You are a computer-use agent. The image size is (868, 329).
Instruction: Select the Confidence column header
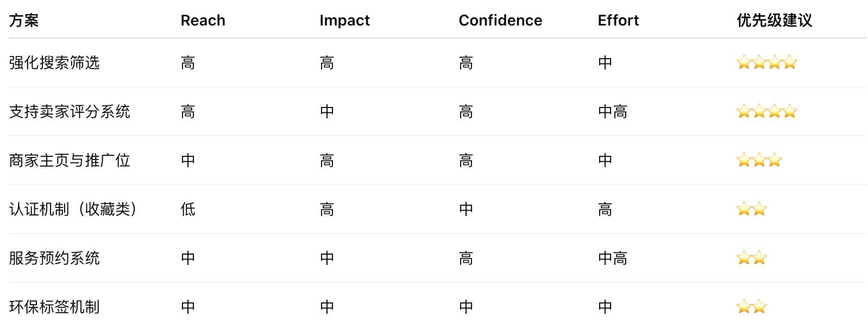pyautogui.click(x=500, y=21)
